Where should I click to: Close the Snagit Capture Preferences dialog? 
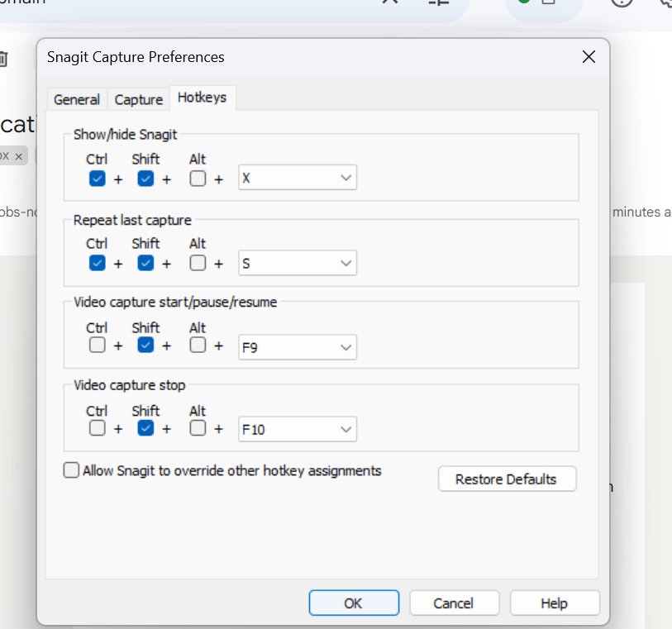589,56
